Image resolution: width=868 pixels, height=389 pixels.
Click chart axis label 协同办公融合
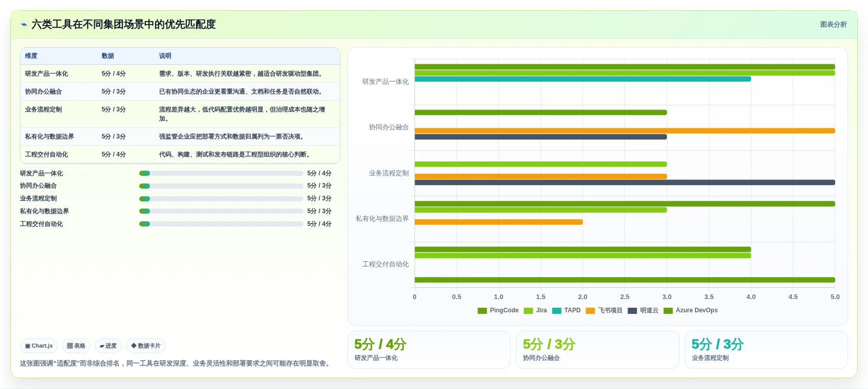click(389, 127)
